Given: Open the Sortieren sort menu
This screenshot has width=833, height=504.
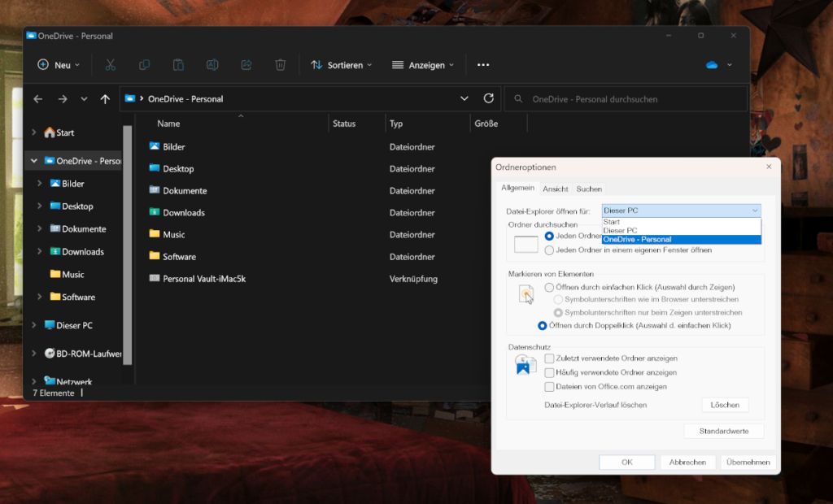Looking at the screenshot, I should tap(341, 65).
